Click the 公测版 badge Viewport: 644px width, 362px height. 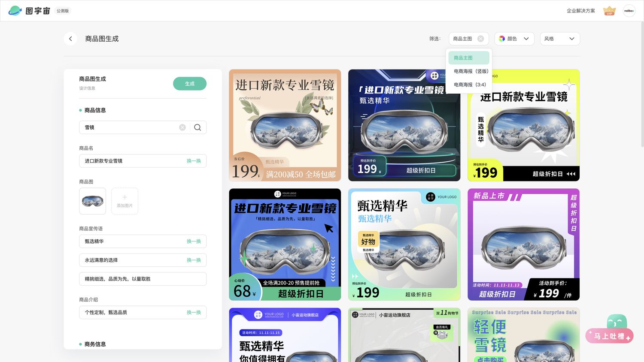tap(63, 11)
